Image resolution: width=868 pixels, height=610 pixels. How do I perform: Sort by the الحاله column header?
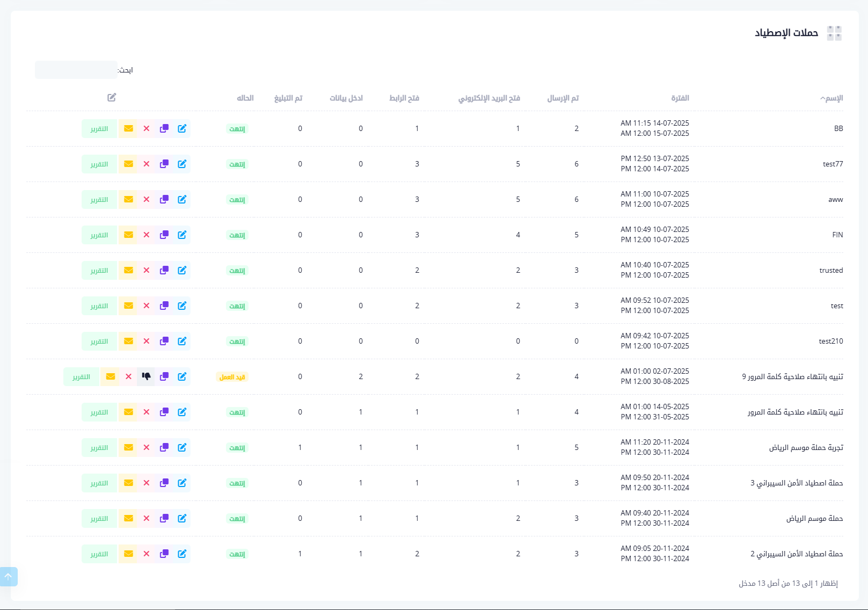click(x=245, y=98)
